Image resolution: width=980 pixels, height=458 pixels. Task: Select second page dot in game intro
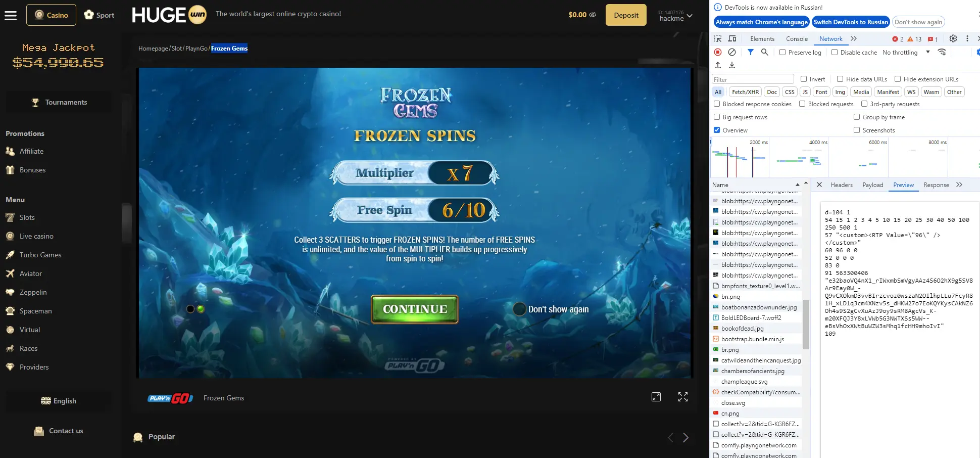pyautogui.click(x=201, y=309)
